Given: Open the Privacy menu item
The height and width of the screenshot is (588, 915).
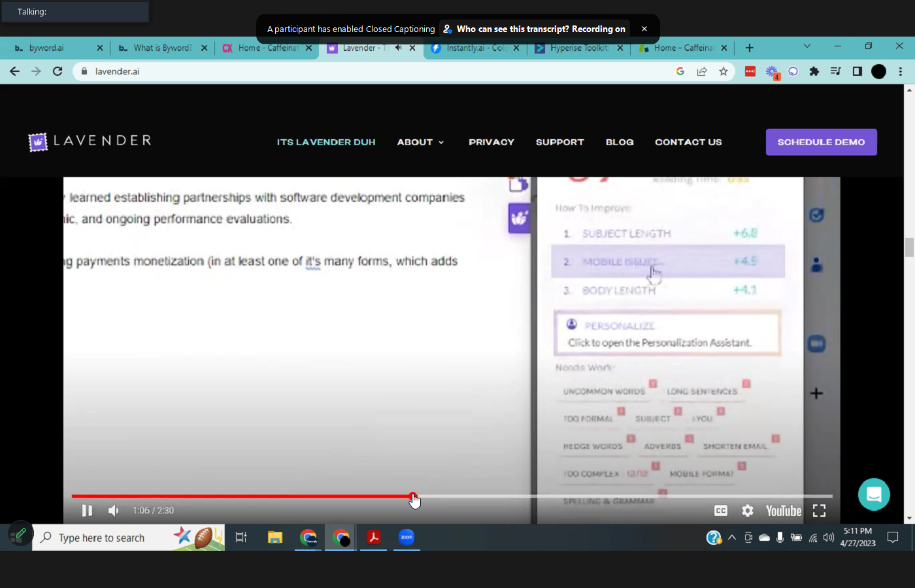Looking at the screenshot, I should click(x=491, y=142).
